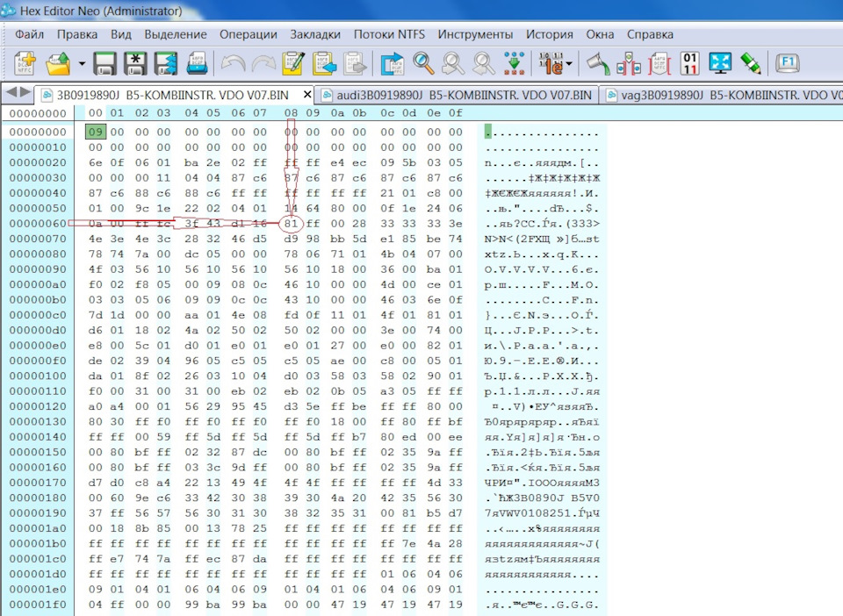Click the New file icon

click(25, 63)
